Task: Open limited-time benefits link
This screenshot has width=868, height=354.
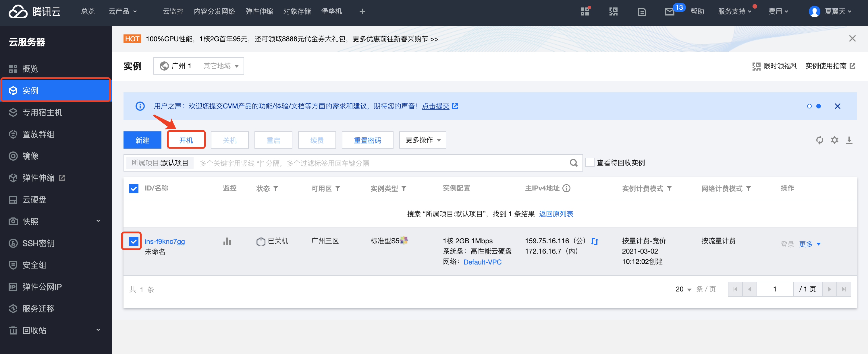Action: click(775, 66)
